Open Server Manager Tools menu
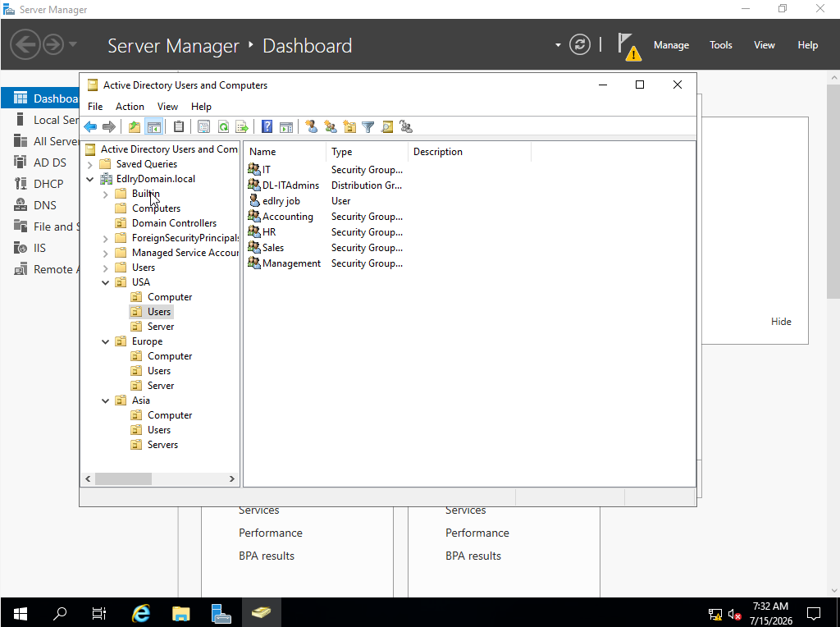840x627 pixels. click(x=720, y=45)
